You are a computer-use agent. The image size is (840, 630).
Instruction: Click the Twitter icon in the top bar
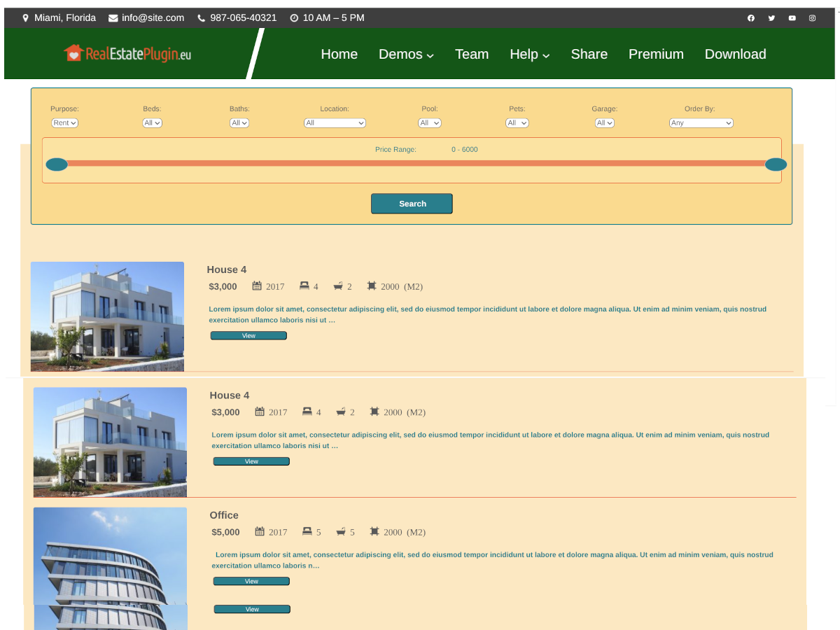[x=771, y=17]
